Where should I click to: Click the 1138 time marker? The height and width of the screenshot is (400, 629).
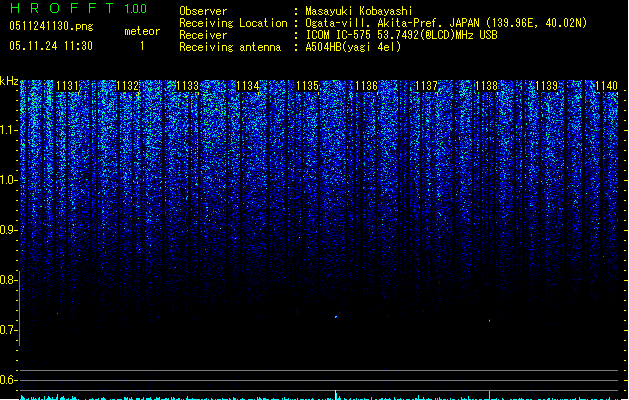[x=486, y=86]
